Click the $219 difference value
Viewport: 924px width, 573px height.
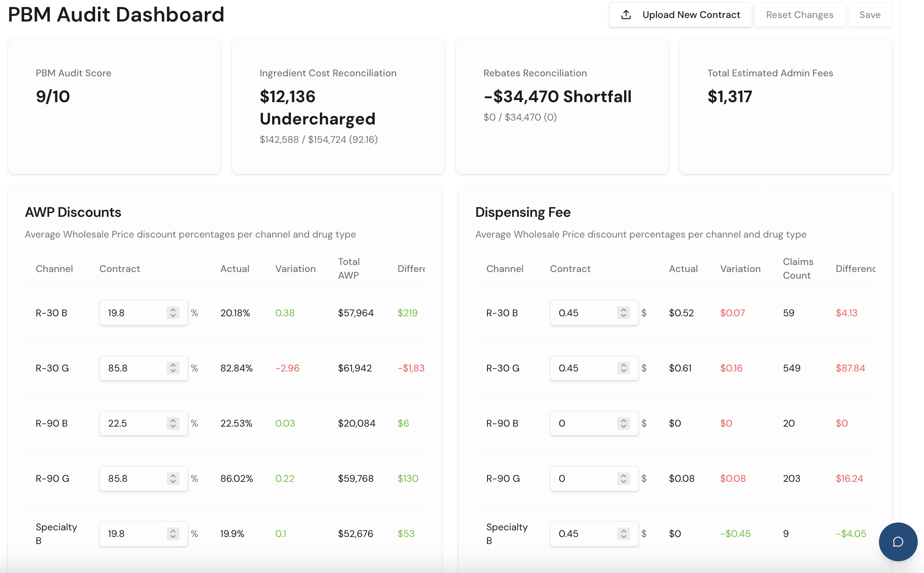(x=408, y=313)
